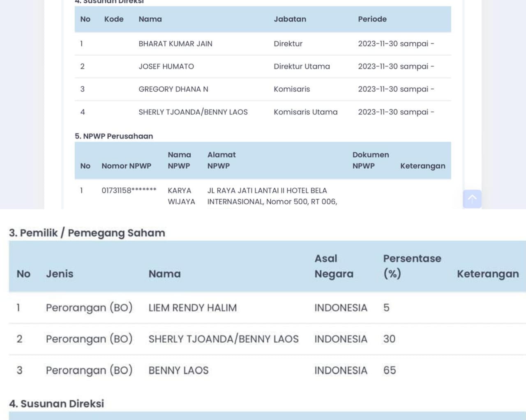Click the 5. NPWP Perusahaan heading
This screenshot has width=526, height=420.
[114, 136]
